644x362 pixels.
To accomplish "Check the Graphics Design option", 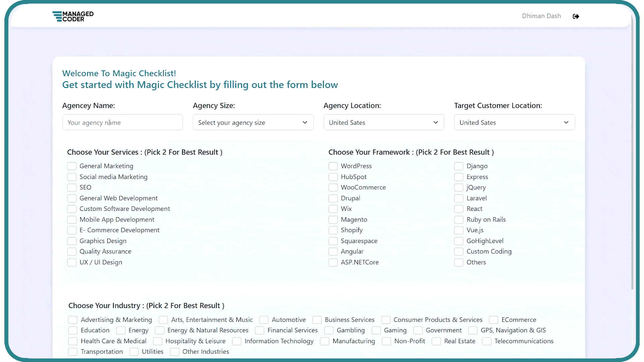I will (72, 241).
